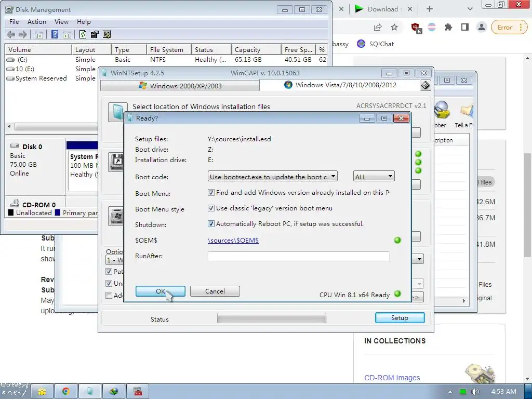Open Chrome tab search chevron

pos(470,9)
